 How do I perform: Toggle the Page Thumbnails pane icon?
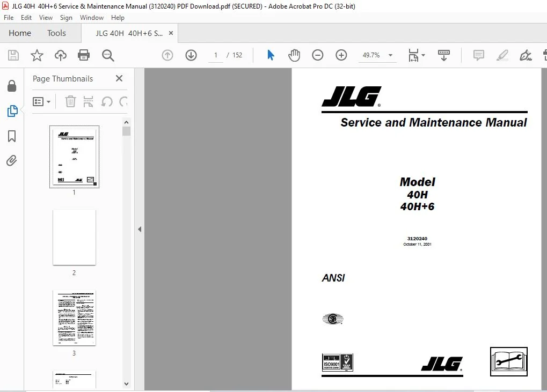(12, 111)
